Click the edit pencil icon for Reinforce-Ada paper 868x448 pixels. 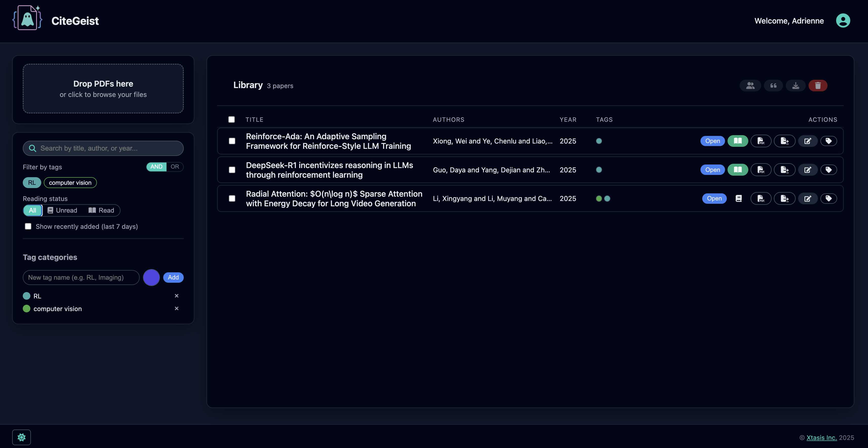[x=808, y=141]
